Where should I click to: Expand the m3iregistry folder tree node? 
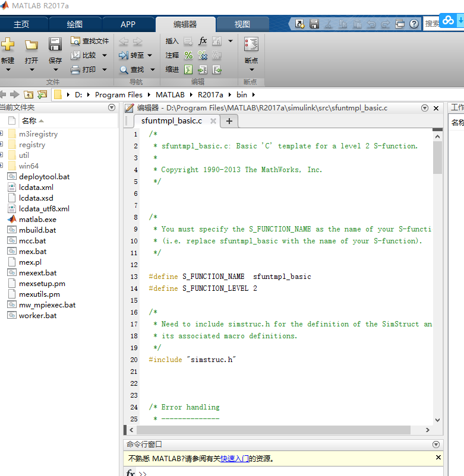click(2, 134)
